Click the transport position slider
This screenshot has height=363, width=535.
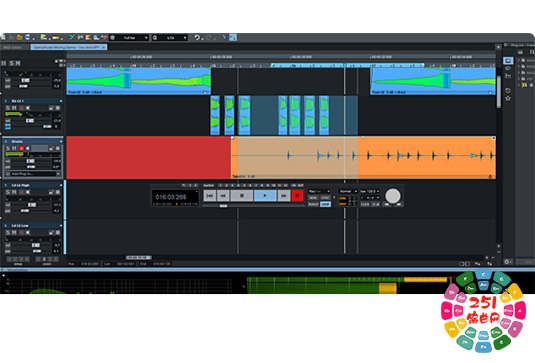click(x=223, y=206)
